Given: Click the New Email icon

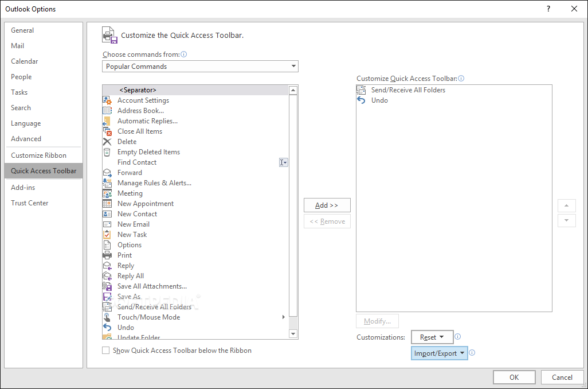Looking at the screenshot, I should click(107, 224).
